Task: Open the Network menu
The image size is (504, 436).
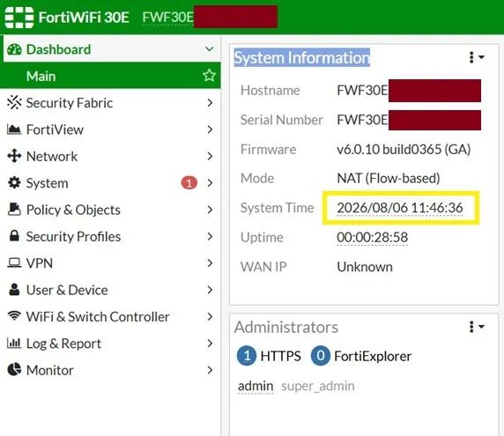Action: point(110,156)
